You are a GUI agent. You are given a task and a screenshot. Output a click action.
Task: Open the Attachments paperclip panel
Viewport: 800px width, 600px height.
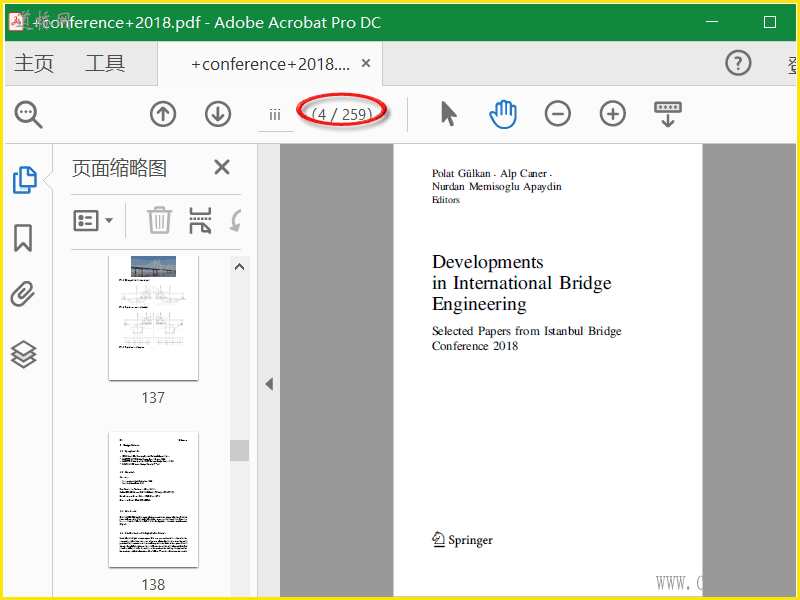(23, 294)
